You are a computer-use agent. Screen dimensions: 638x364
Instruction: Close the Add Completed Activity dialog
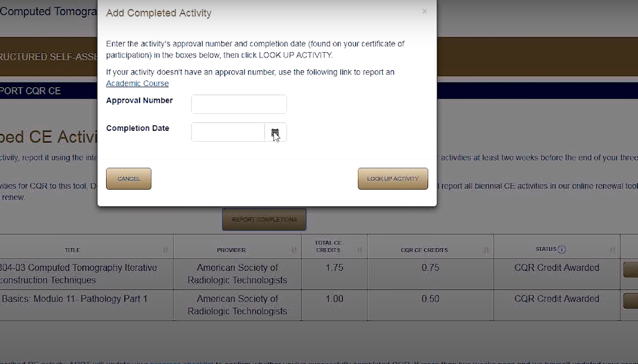[424, 11]
